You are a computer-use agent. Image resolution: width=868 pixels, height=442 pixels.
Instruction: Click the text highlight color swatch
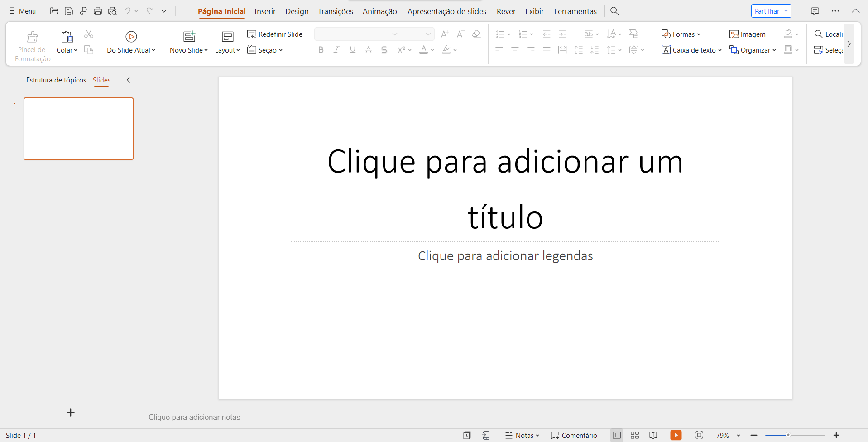tap(446, 50)
